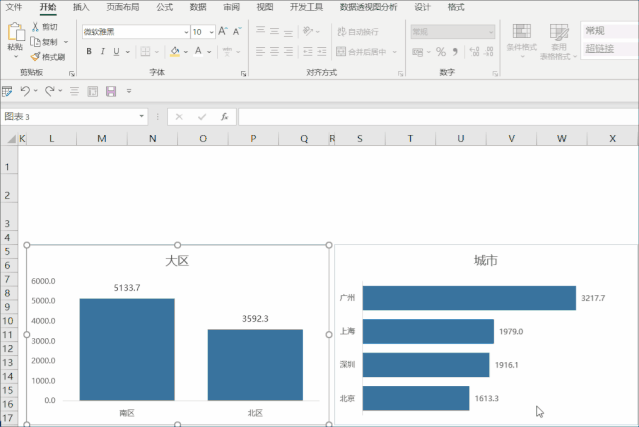Align text right
The width and height of the screenshot is (639, 427).
click(x=288, y=51)
